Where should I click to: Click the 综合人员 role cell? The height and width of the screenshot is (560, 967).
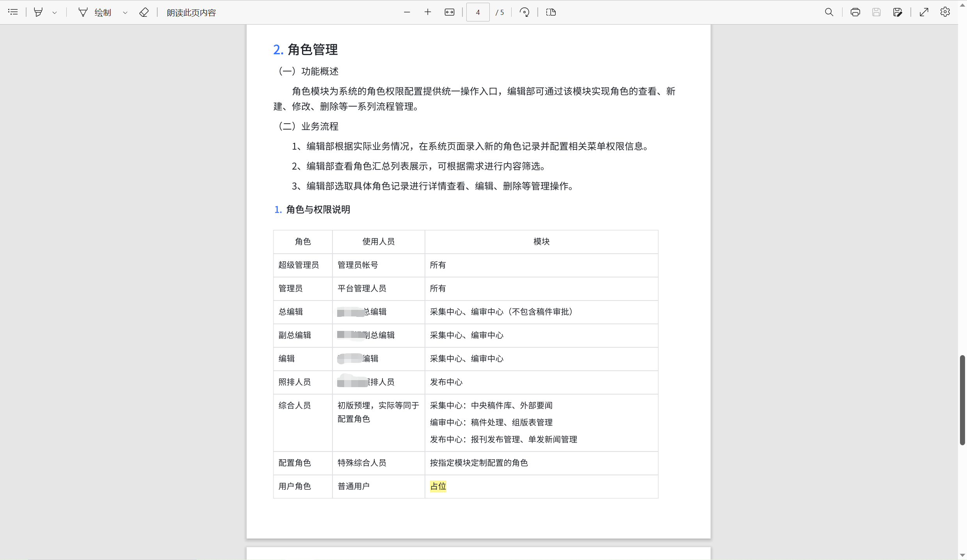pos(303,423)
